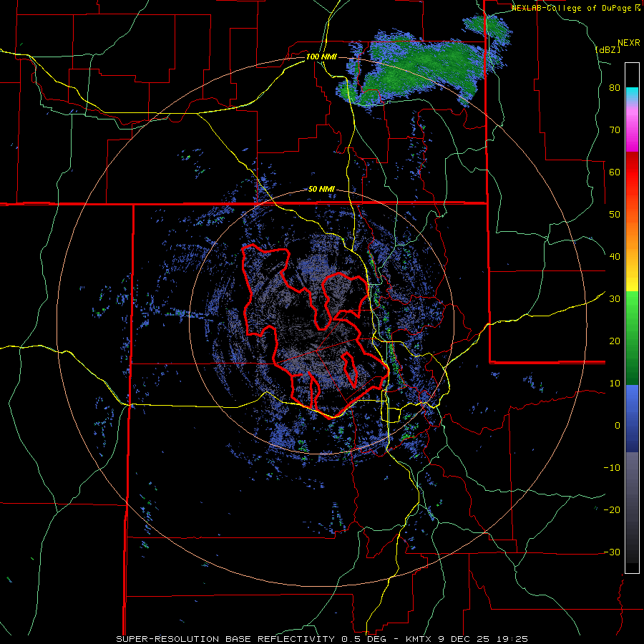Select the 30 value on the dBZ scale
Image resolution: width=644 pixels, height=644 pixels.
pos(615,298)
